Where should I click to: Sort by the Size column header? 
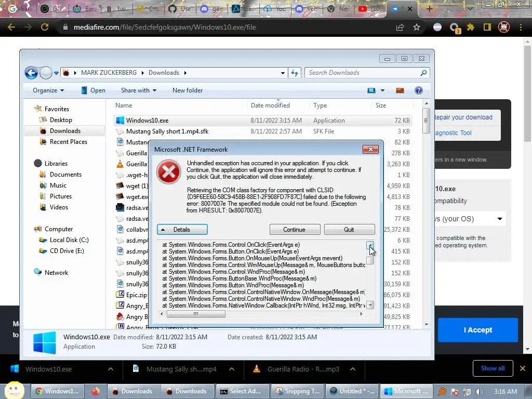click(393, 105)
